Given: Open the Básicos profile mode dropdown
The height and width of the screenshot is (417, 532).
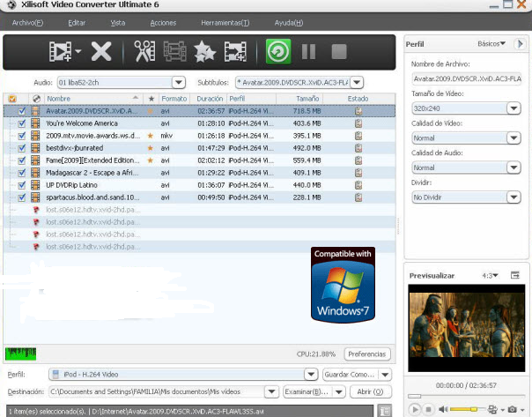Looking at the screenshot, I should pos(491,43).
